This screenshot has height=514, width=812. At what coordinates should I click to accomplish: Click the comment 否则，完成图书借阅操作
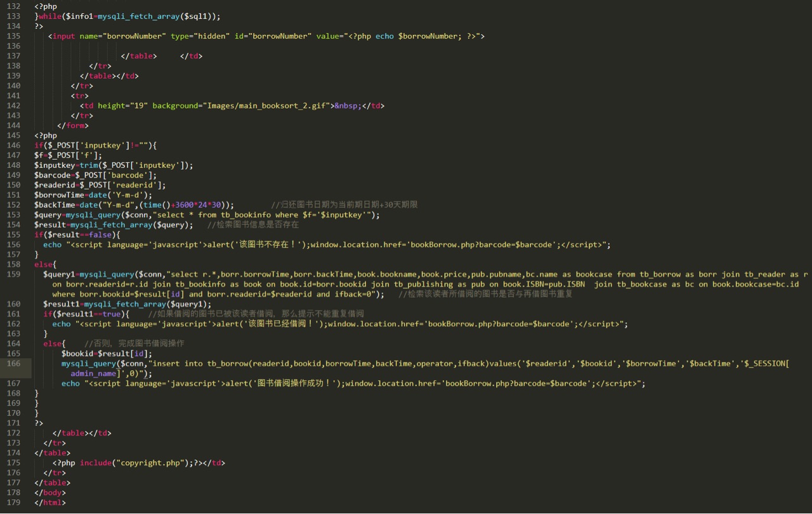(x=134, y=344)
